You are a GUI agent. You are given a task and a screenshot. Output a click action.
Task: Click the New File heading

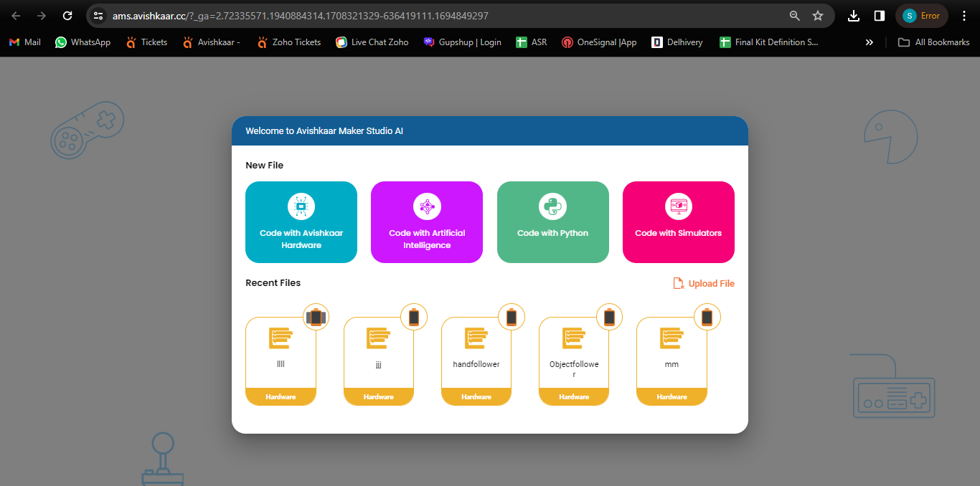(265, 166)
